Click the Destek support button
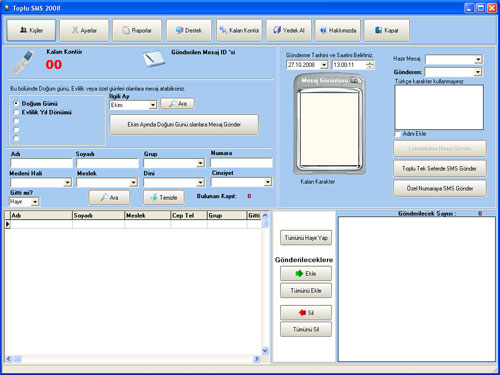The image size is (500, 375). 189,30
